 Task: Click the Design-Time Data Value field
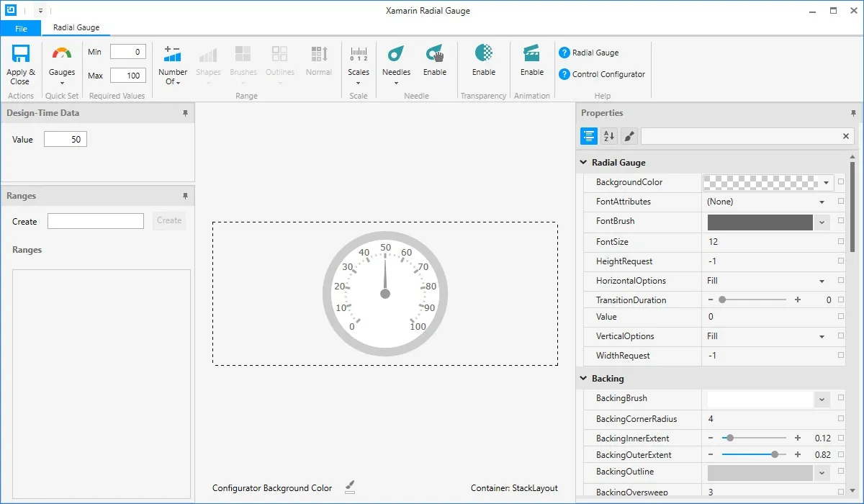point(66,140)
